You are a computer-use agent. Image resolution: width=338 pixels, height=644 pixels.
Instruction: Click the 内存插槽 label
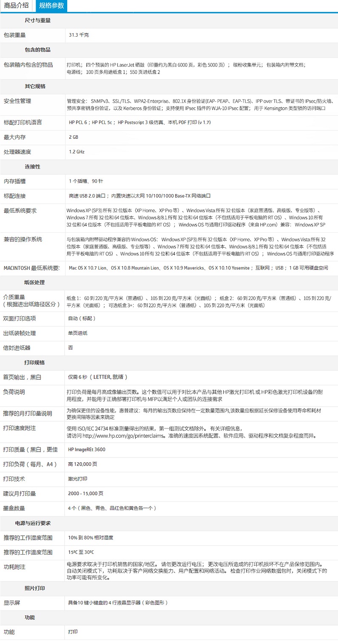14,181
